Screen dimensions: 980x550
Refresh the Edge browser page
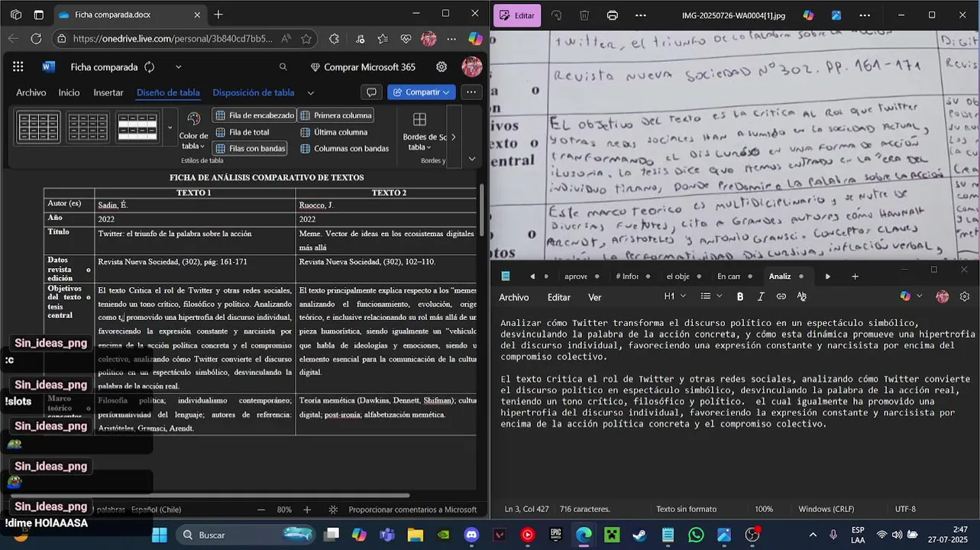click(36, 39)
